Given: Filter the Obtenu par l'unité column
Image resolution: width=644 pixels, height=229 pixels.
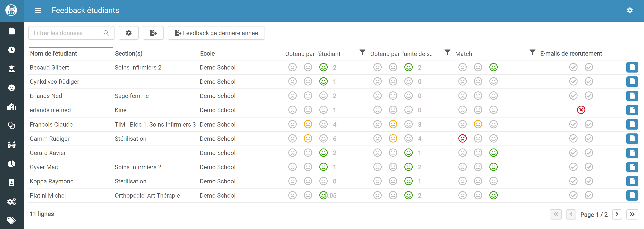Looking at the screenshot, I should (x=447, y=53).
